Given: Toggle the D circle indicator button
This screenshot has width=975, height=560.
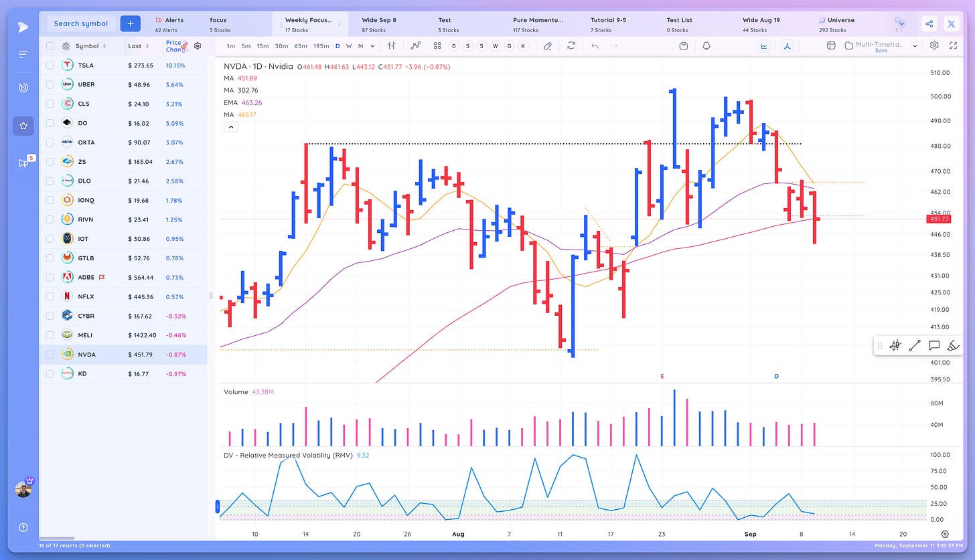Looking at the screenshot, I should [453, 46].
